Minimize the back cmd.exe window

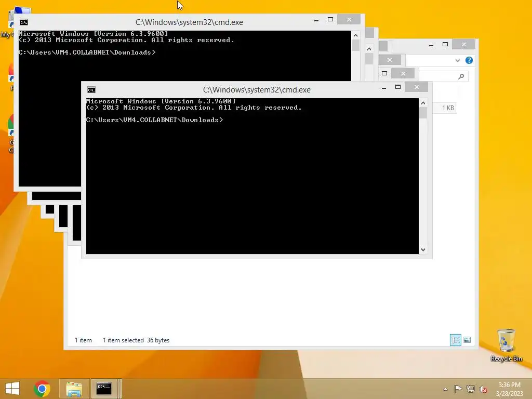click(x=316, y=20)
